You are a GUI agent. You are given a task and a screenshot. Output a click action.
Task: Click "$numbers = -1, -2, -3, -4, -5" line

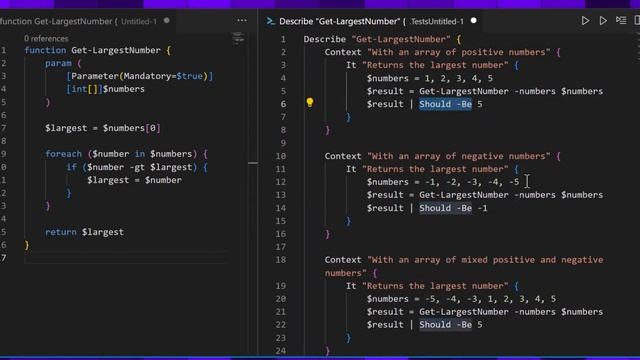443,182
